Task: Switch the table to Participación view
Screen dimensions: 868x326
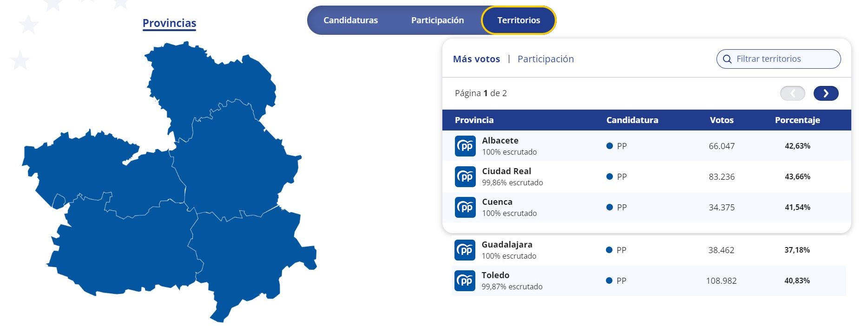Action: coord(546,59)
